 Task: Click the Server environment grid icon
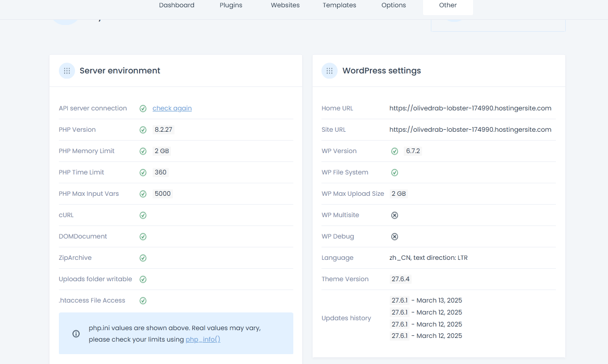tap(67, 71)
